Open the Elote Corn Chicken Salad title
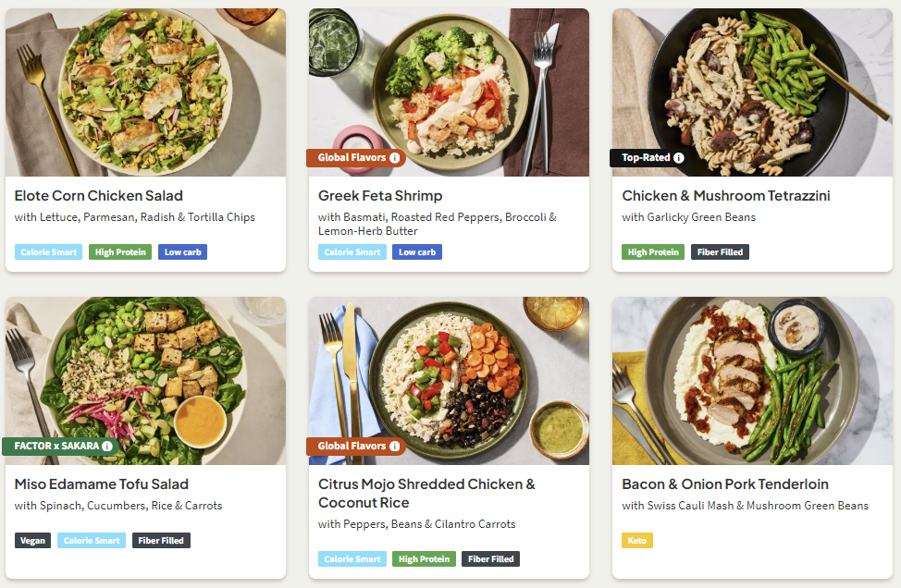 [99, 196]
